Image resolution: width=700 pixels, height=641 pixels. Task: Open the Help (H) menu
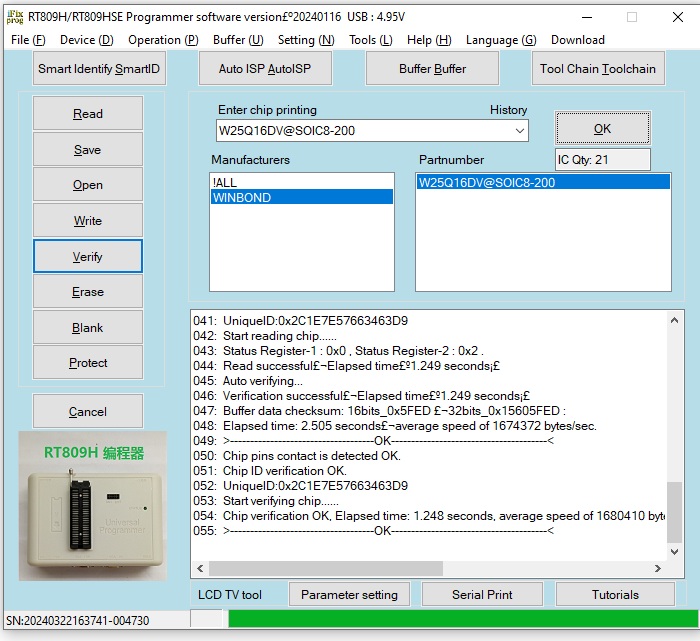click(429, 40)
